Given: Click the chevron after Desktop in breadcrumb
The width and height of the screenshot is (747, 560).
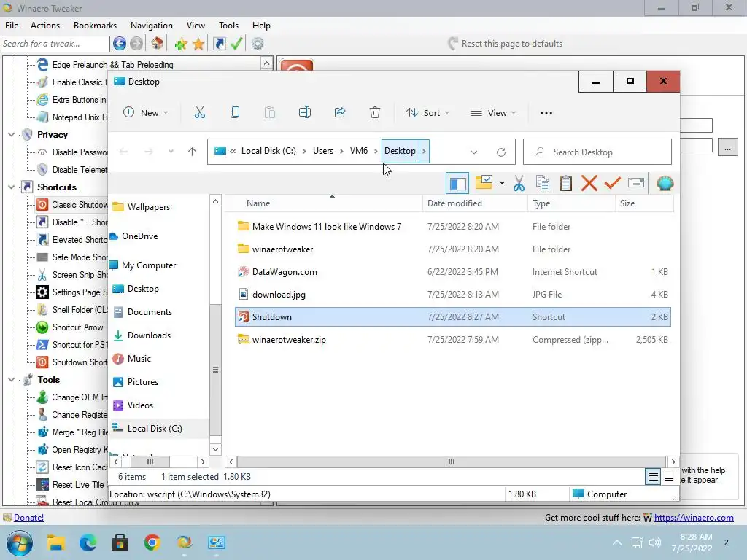Looking at the screenshot, I should (424, 151).
